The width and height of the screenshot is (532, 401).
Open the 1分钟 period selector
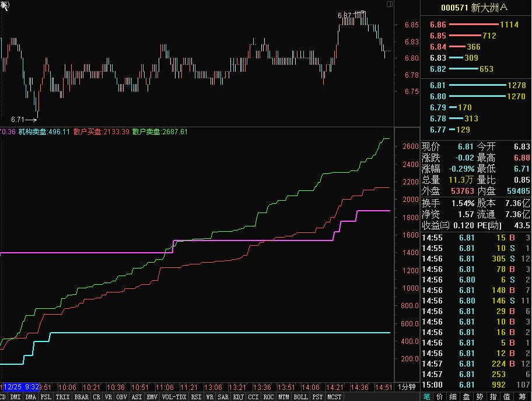(x=407, y=387)
